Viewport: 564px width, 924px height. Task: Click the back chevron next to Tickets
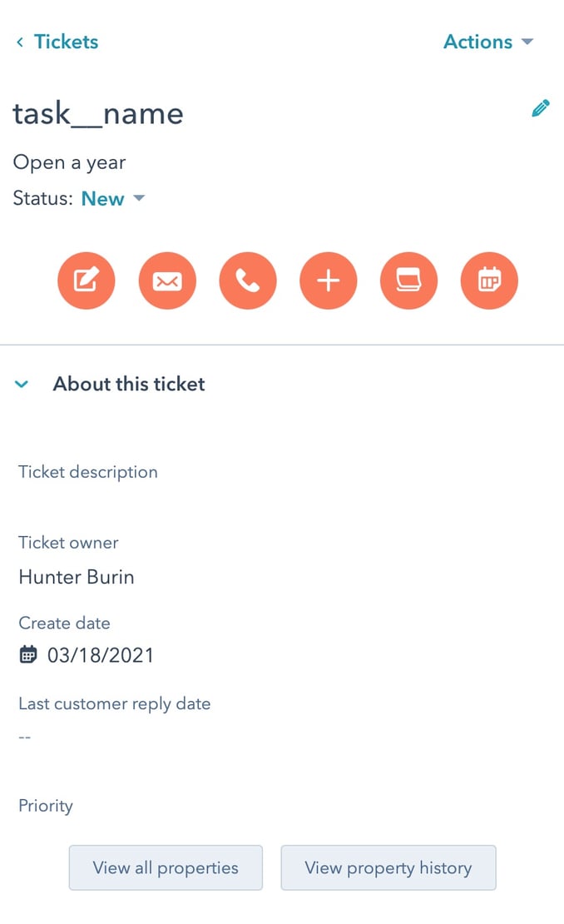point(18,42)
